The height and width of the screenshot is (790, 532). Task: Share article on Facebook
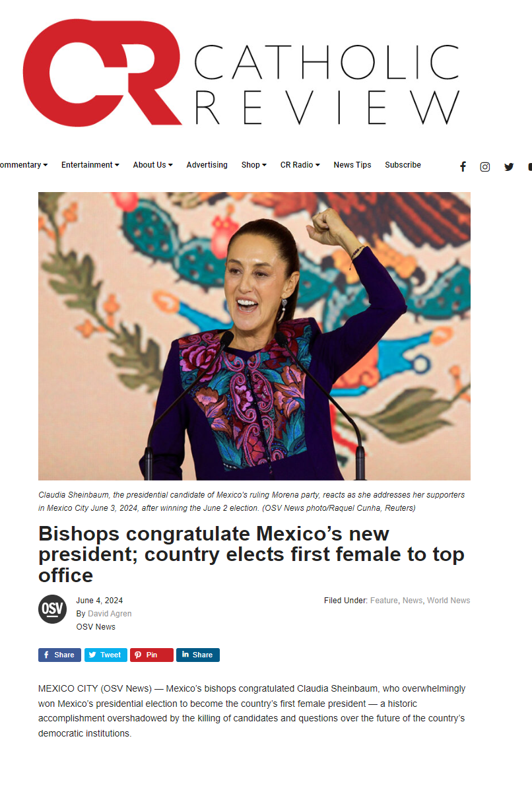59,655
